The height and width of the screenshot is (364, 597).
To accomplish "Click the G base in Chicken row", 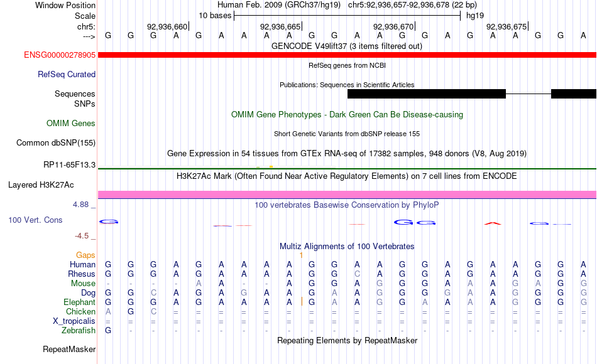I will [131, 311].
